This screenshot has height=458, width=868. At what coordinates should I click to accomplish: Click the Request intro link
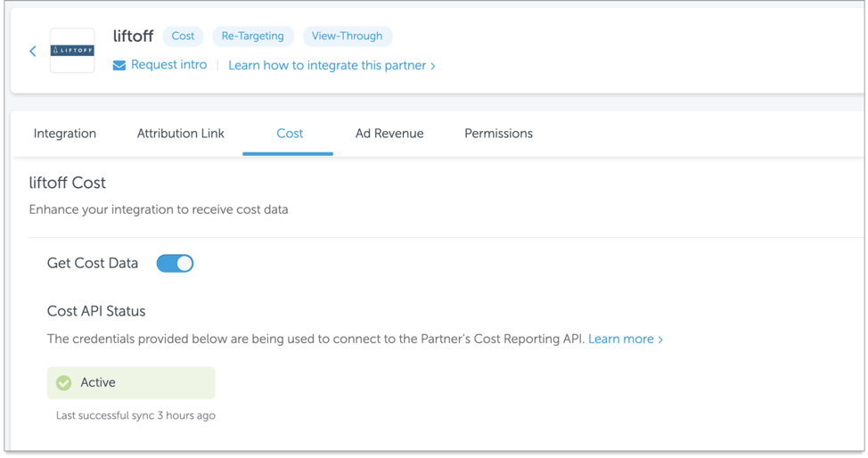coord(168,65)
